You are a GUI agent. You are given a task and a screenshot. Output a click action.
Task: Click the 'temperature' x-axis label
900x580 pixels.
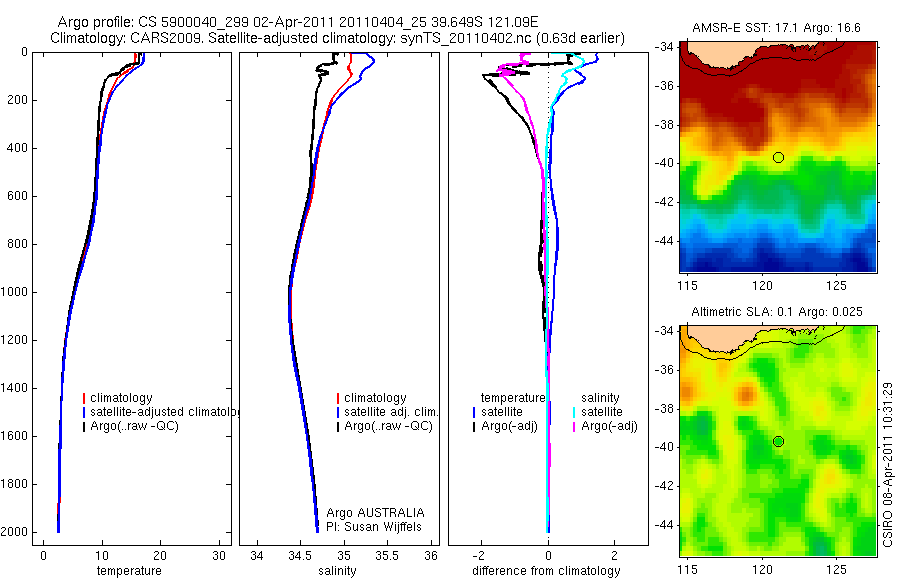click(x=129, y=571)
